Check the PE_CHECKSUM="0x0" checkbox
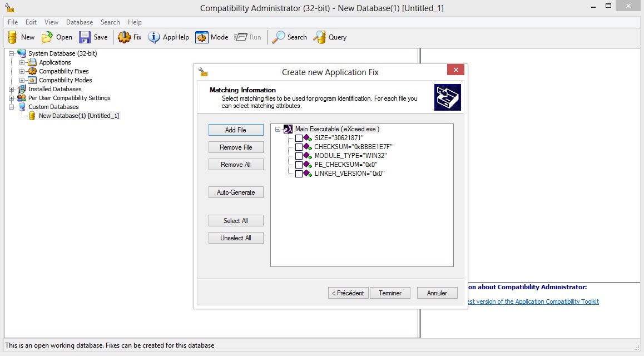 [299, 165]
